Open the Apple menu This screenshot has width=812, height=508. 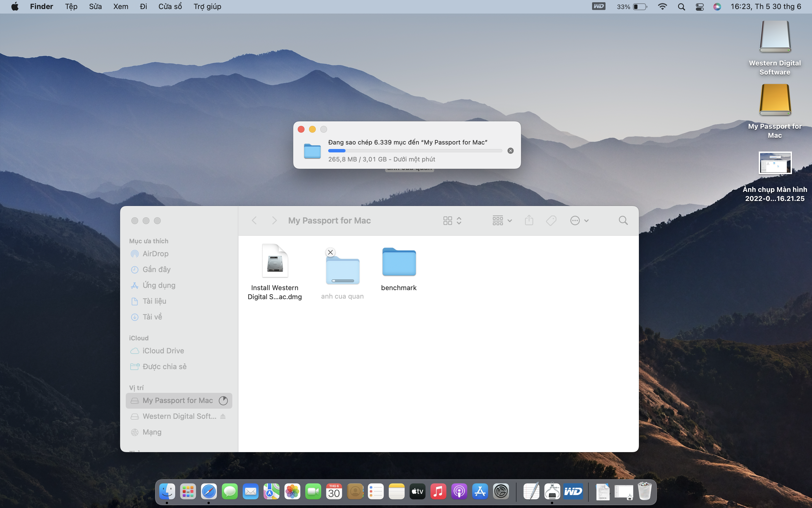(x=15, y=6)
